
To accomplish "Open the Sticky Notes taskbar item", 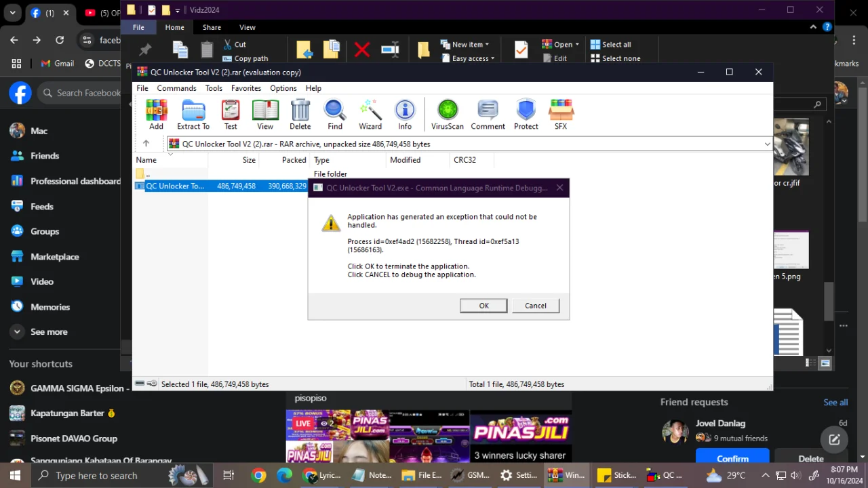I will pyautogui.click(x=617, y=475).
